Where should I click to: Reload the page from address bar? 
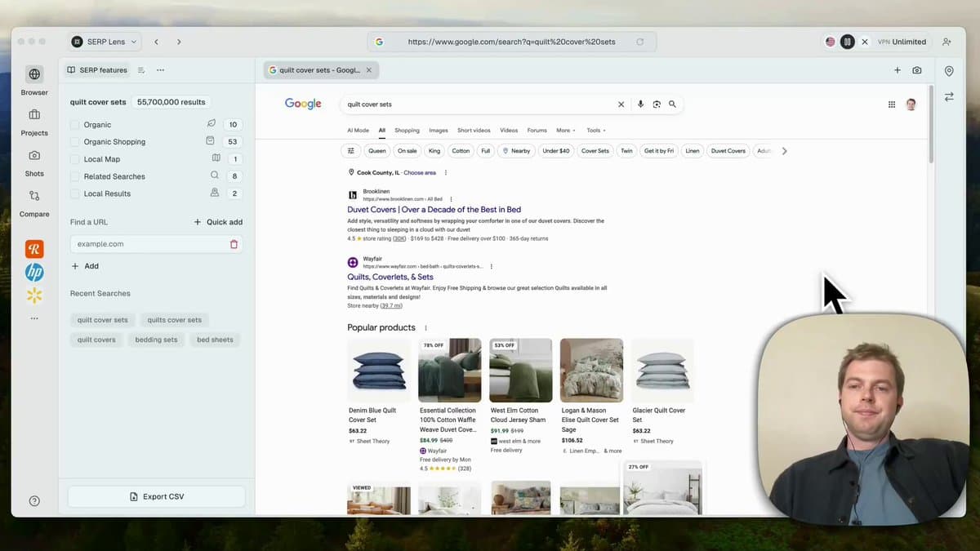click(640, 42)
